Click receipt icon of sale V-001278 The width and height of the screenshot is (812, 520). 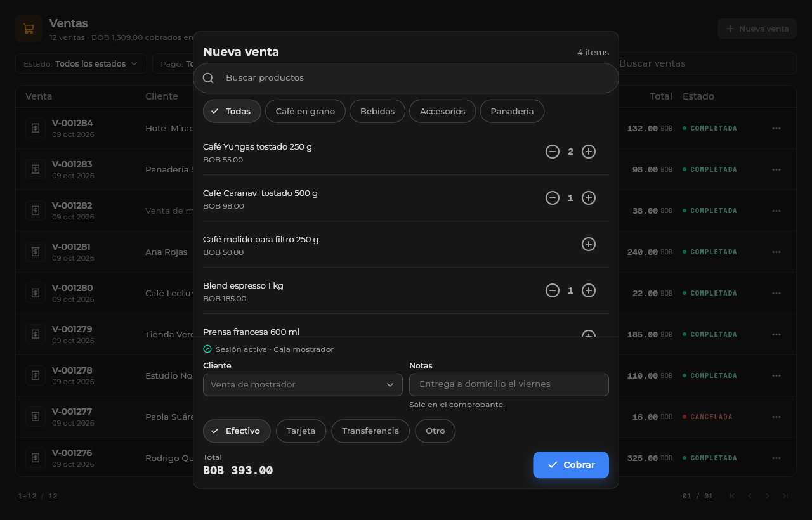(36, 375)
